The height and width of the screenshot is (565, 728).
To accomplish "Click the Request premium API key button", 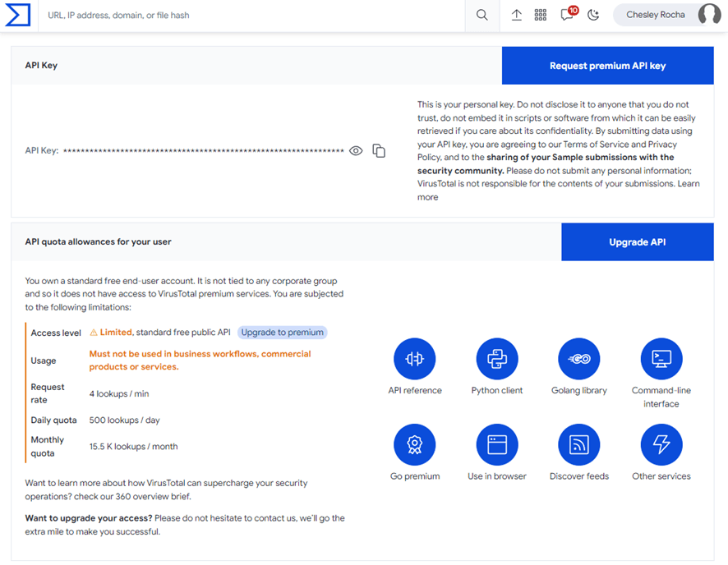I will 607,66.
